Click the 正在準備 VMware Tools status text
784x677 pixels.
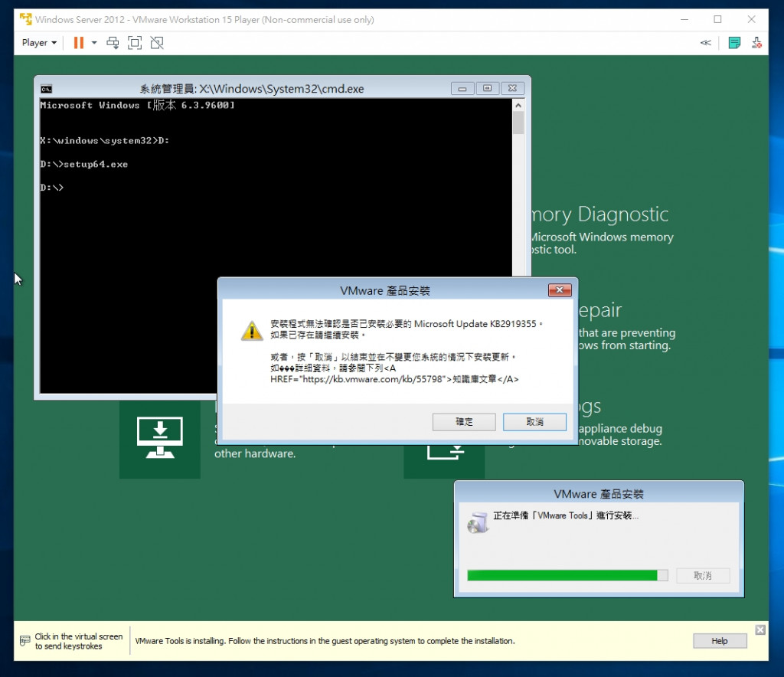[566, 515]
